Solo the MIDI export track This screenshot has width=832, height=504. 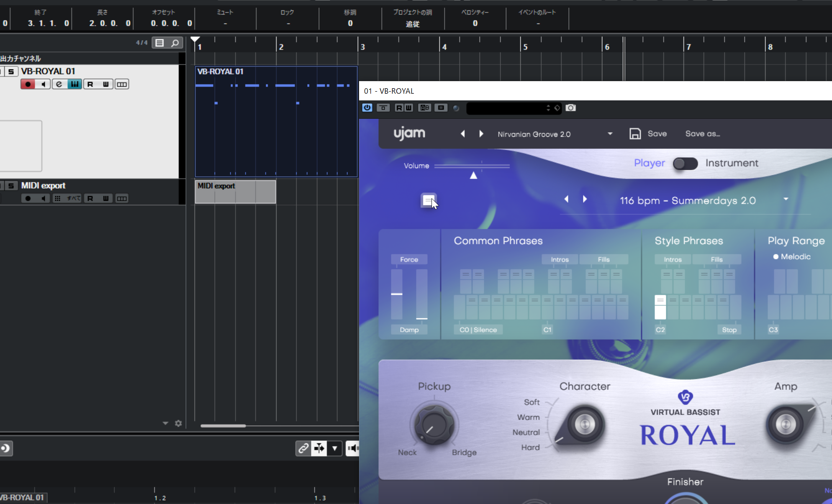pyautogui.click(x=11, y=186)
